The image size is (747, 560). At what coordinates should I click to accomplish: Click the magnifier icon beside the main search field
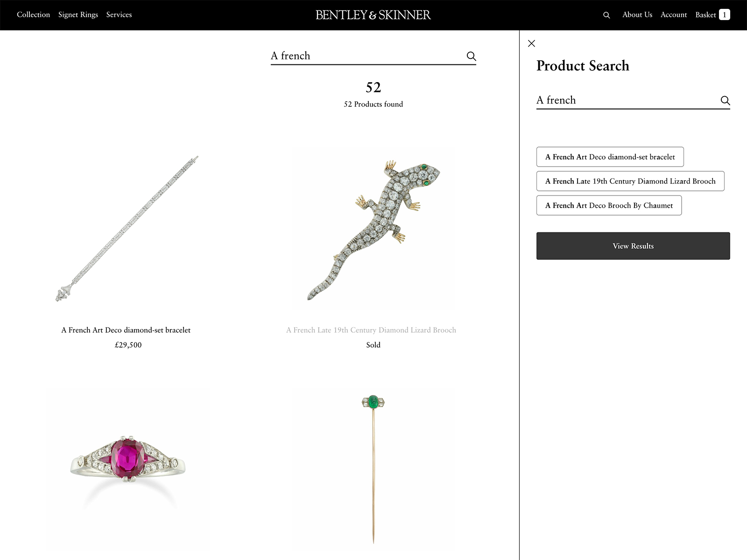tap(471, 56)
